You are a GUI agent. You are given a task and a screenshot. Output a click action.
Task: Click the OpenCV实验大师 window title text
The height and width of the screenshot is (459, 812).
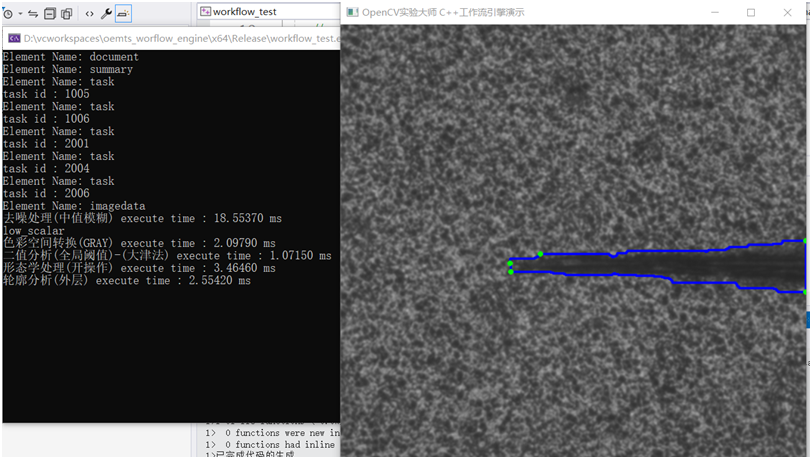(443, 12)
